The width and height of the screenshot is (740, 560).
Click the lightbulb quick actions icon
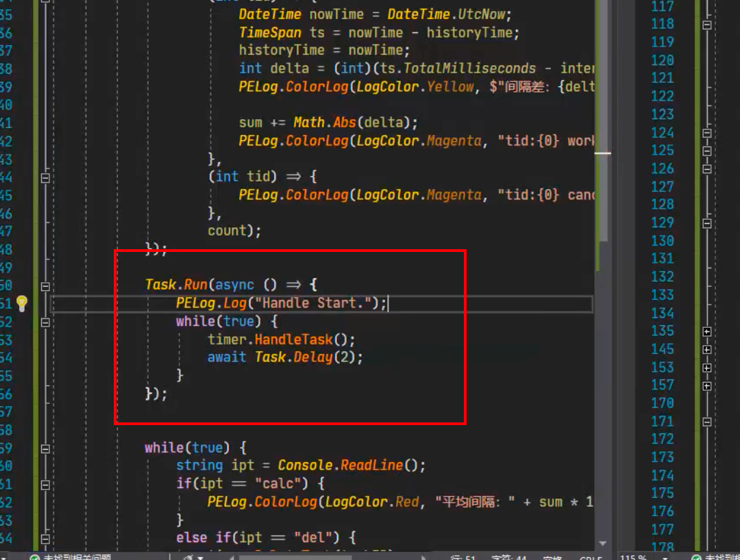[x=22, y=303]
